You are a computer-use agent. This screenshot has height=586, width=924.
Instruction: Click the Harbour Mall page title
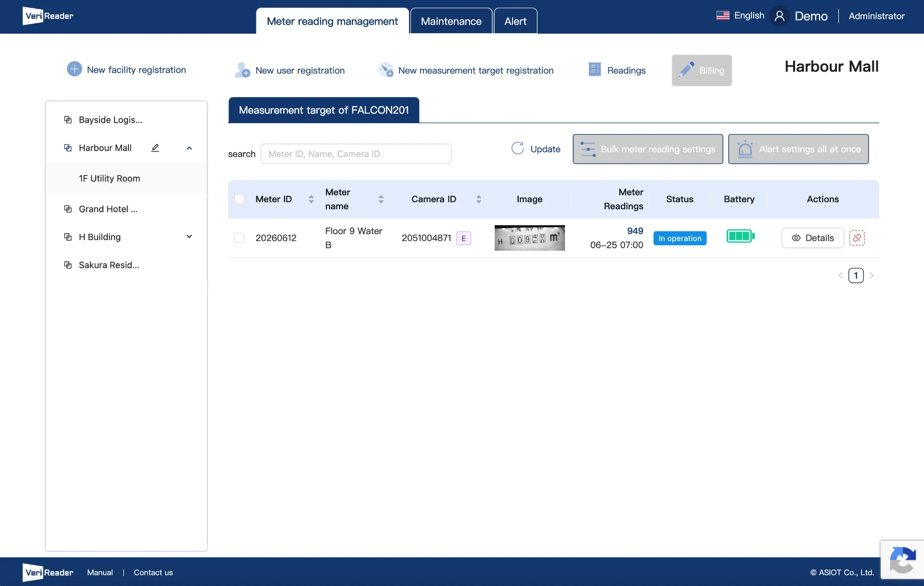831,66
